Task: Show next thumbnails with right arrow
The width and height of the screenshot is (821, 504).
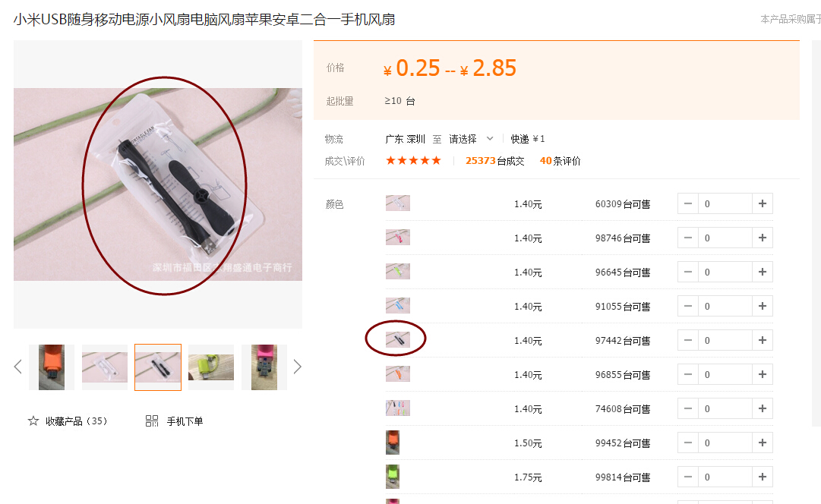Action: (298, 367)
